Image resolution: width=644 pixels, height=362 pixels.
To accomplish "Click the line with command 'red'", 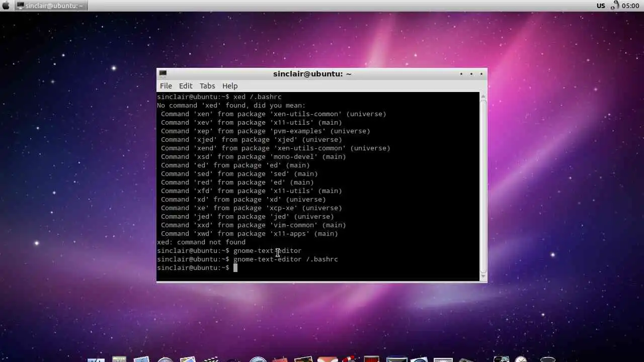I will coord(237,182).
